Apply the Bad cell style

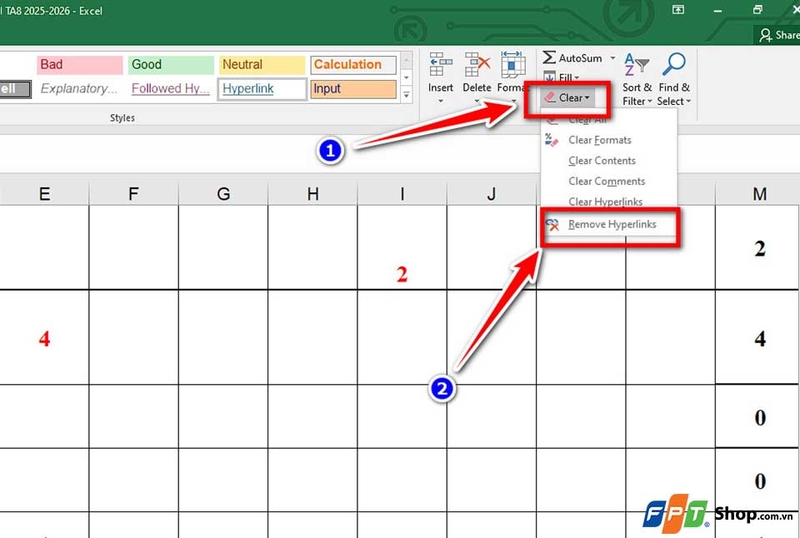[x=80, y=65]
